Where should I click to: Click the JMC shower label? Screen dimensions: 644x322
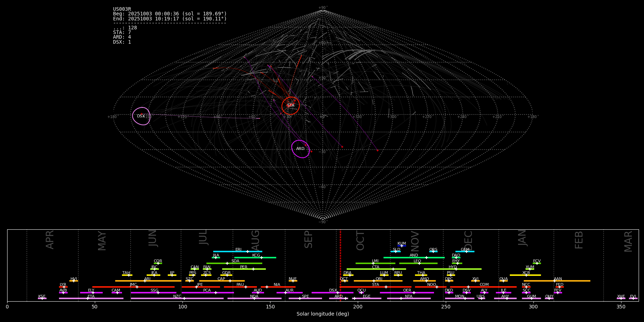click(133, 285)
